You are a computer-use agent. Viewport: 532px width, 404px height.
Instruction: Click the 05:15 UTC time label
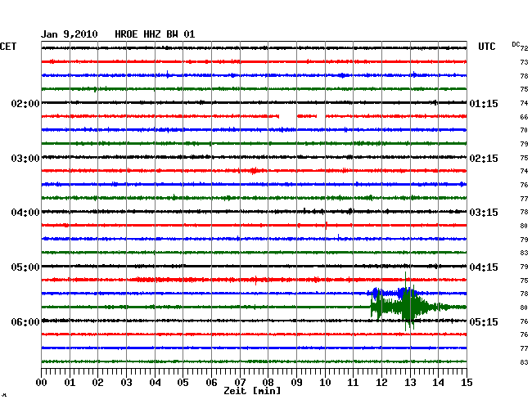pyautogui.click(x=484, y=321)
